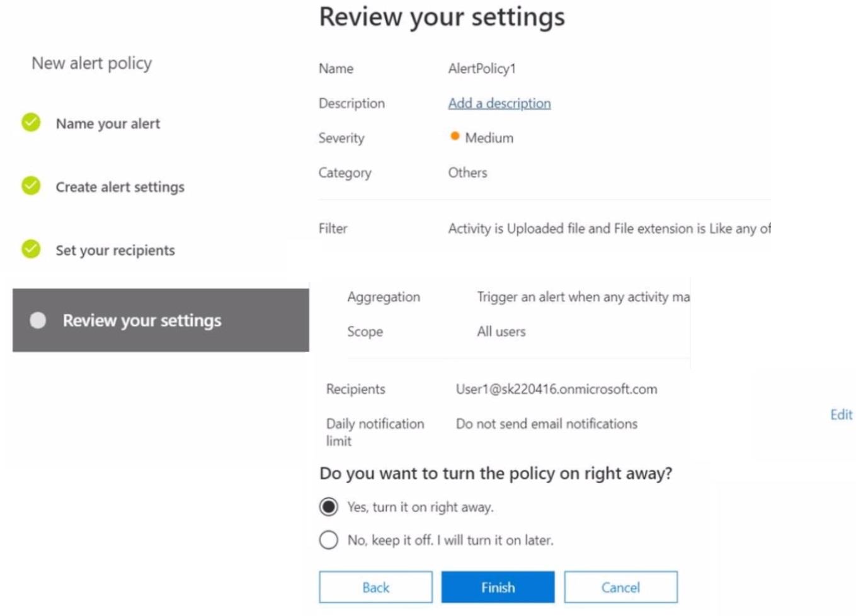Select 'Yes, turn it on right away' option
This screenshot has width=856, height=616.
329,507
